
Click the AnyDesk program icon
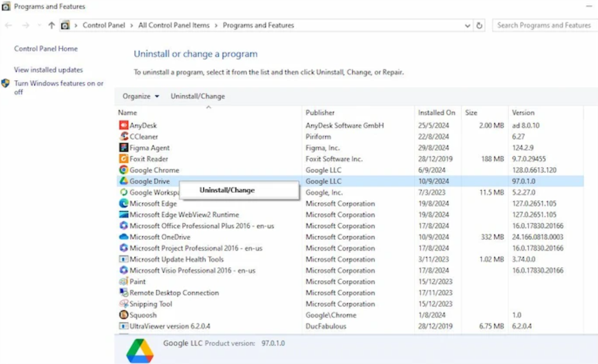tap(124, 125)
